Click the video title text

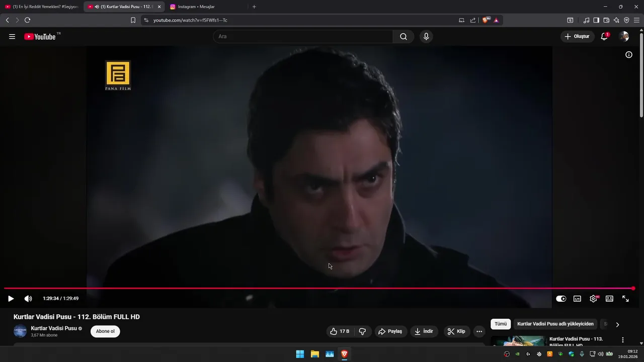(x=76, y=317)
